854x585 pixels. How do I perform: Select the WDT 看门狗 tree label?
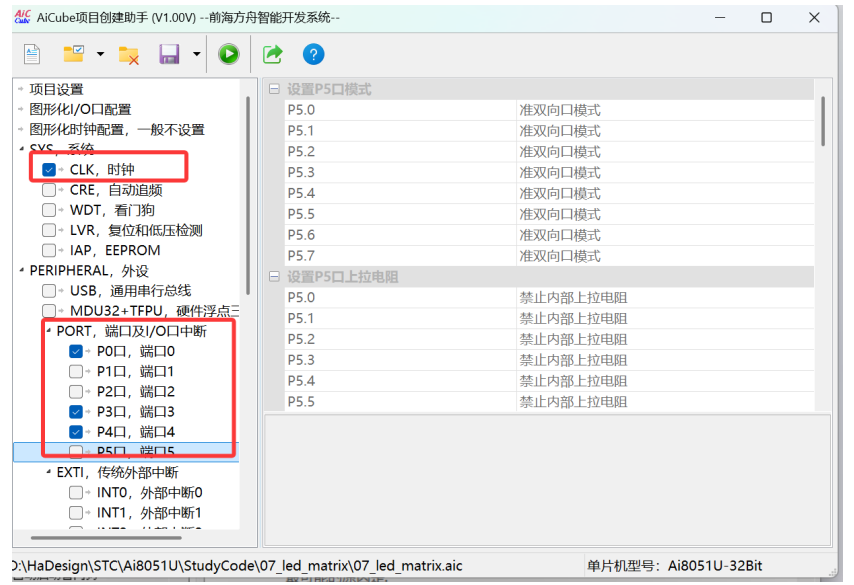pos(112,210)
